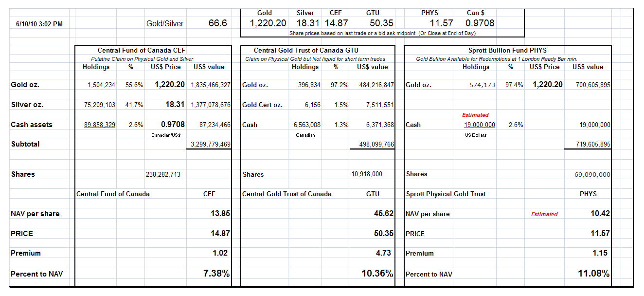
Task: Select GTU cash US$ value 6,371,368
Action: click(x=380, y=125)
